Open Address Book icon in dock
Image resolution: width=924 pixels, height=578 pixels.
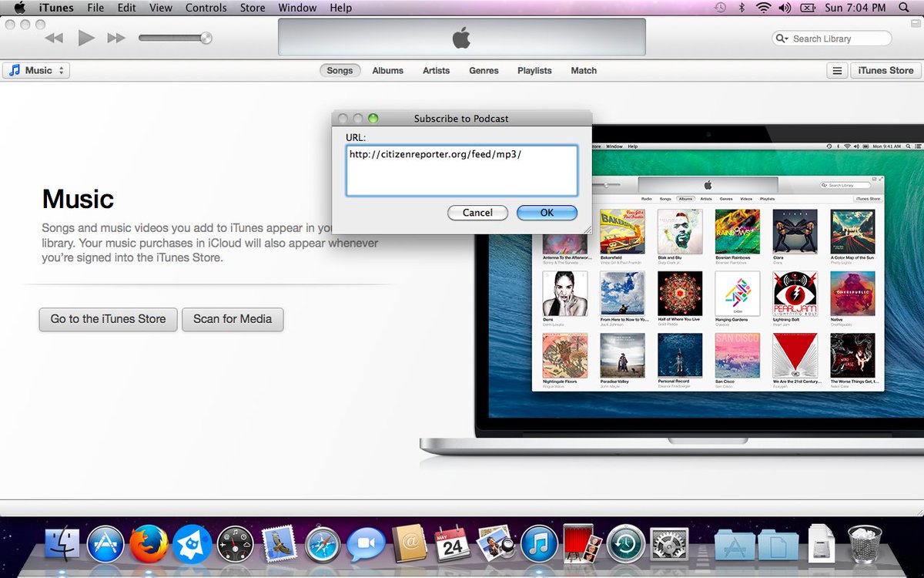(x=409, y=546)
